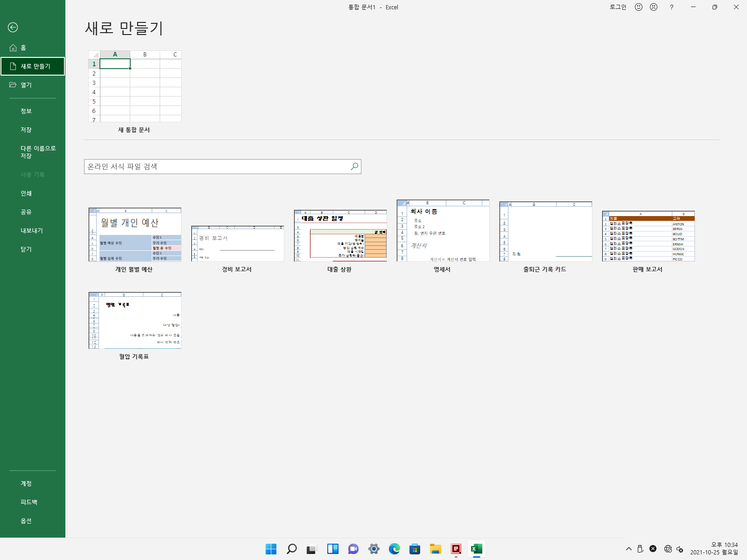The height and width of the screenshot is (560, 747).
Task: Open the 열기 (Open) page
Action: pos(33,85)
